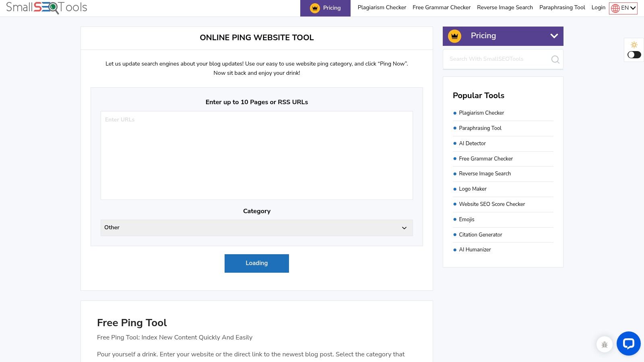The image size is (644, 362).
Task: Click inside the Enter URLs text area
Action: [x=256, y=155]
